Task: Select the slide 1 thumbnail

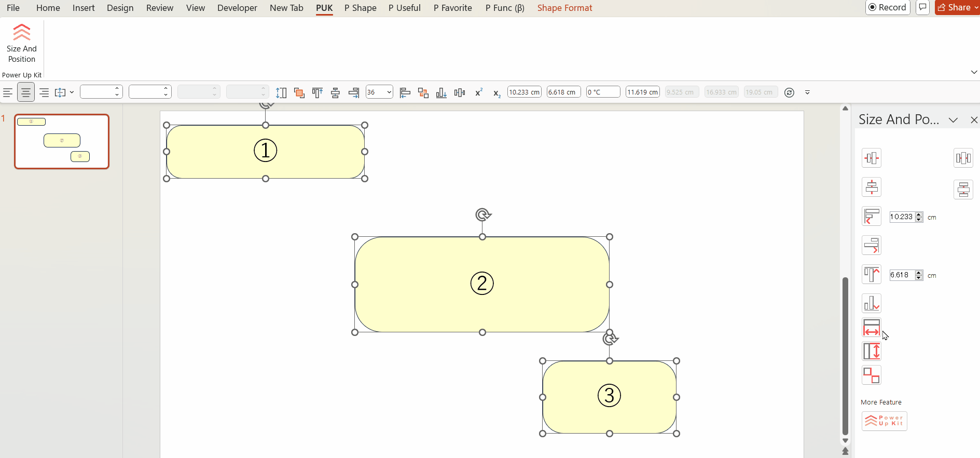Action: (x=62, y=141)
